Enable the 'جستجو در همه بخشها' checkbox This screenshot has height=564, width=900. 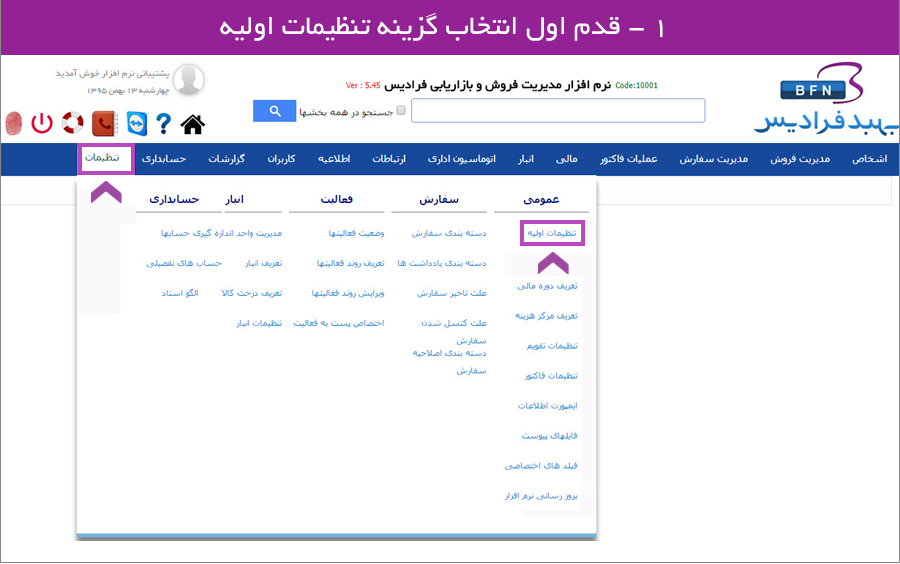[401, 111]
